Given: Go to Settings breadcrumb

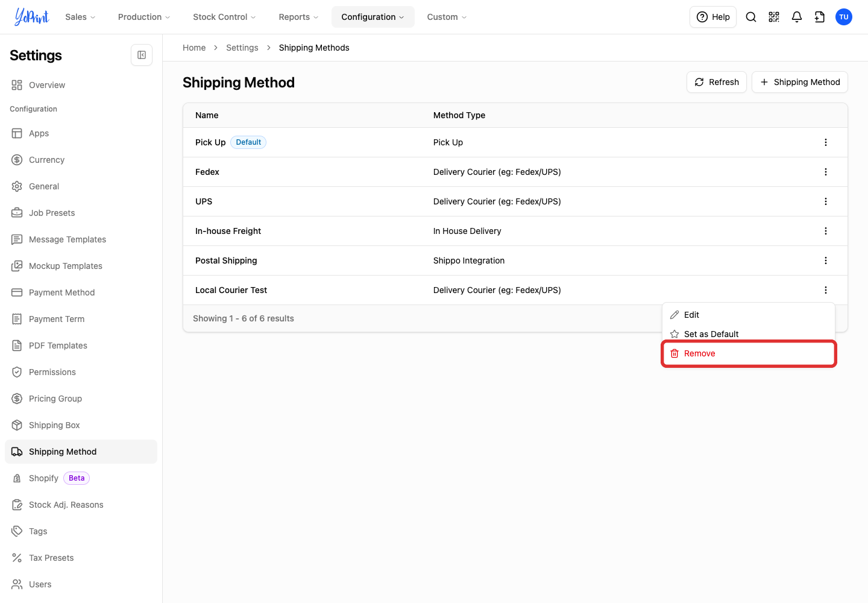Looking at the screenshot, I should click(x=242, y=48).
